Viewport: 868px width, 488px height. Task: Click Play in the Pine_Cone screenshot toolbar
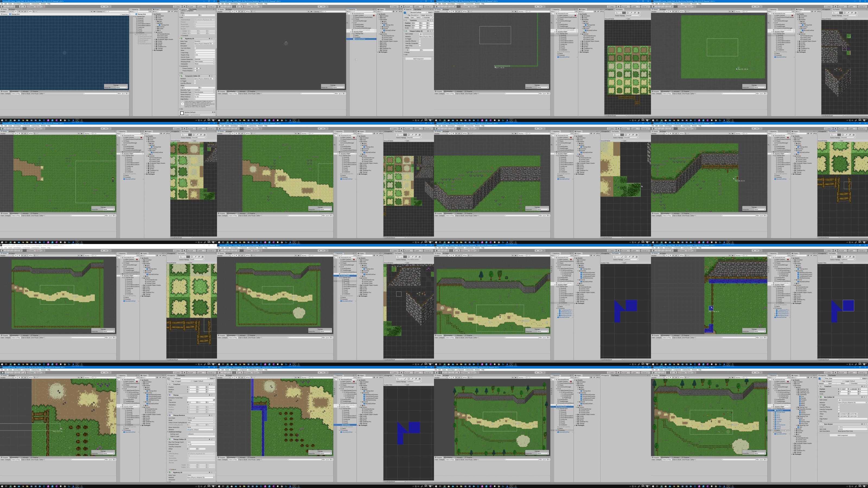click(x=754, y=373)
